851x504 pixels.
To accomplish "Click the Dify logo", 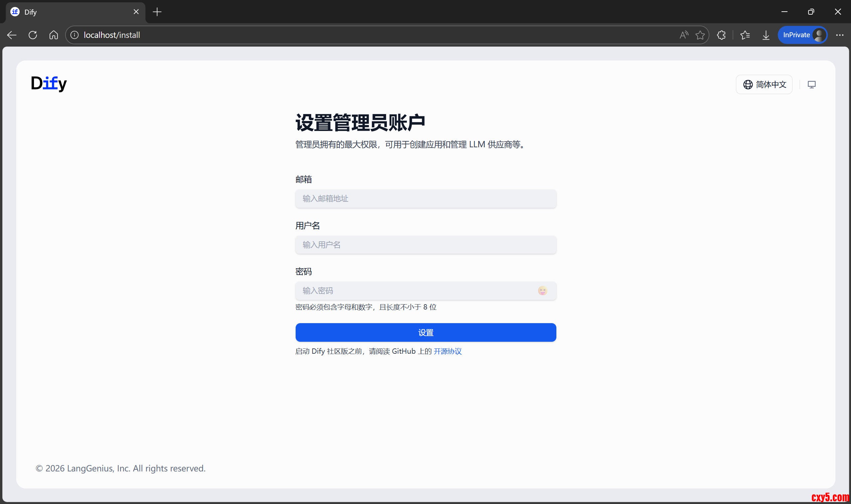I will (x=49, y=83).
